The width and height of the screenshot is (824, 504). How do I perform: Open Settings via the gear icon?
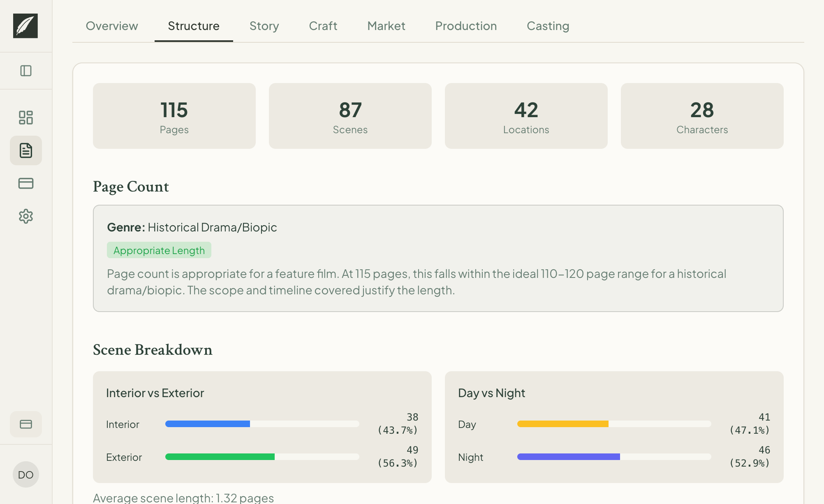[x=26, y=217]
